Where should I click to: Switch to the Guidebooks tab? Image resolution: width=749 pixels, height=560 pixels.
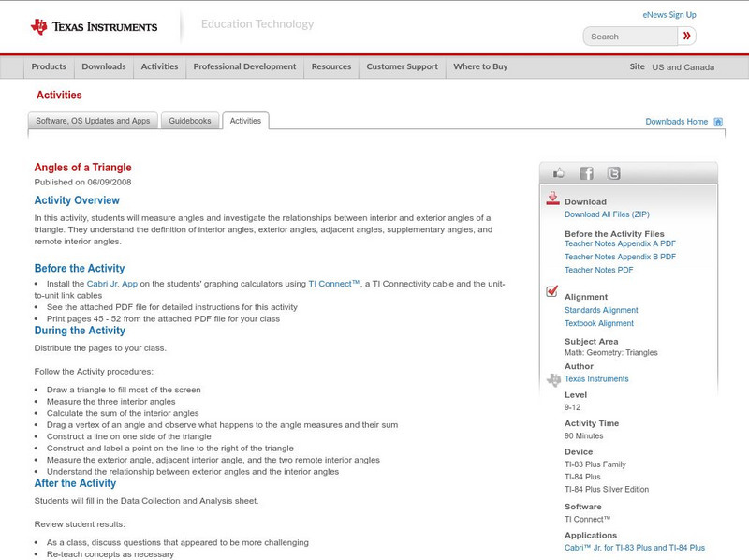coord(190,121)
